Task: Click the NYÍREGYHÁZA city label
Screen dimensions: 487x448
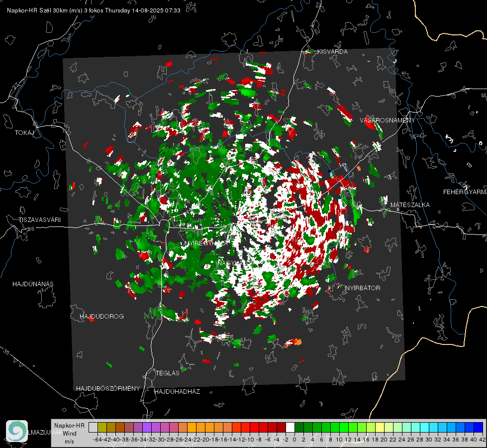Action: pyautogui.click(x=206, y=243)
